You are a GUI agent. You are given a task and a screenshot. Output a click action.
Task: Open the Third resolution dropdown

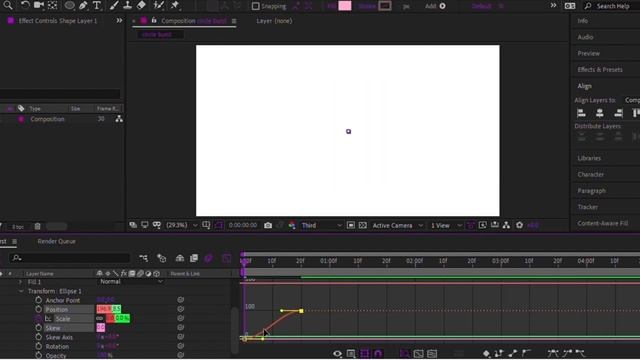pyautogui.click(x=322, y=225)
